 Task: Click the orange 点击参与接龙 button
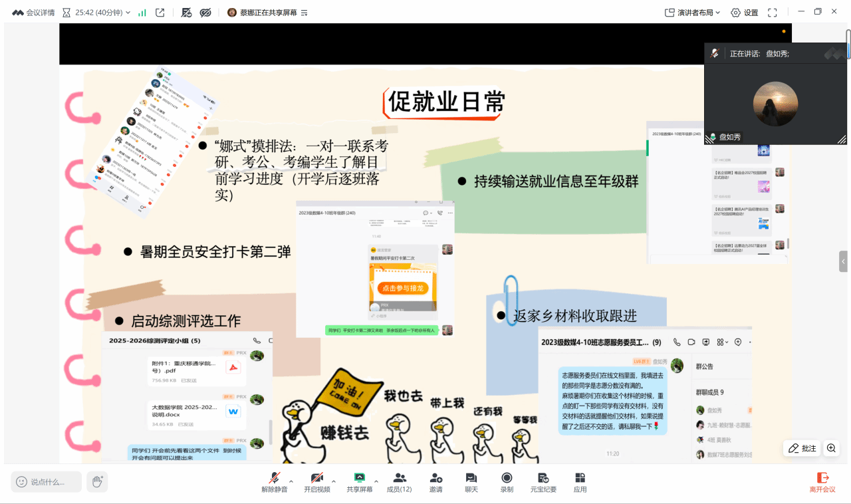pos(403,288)
